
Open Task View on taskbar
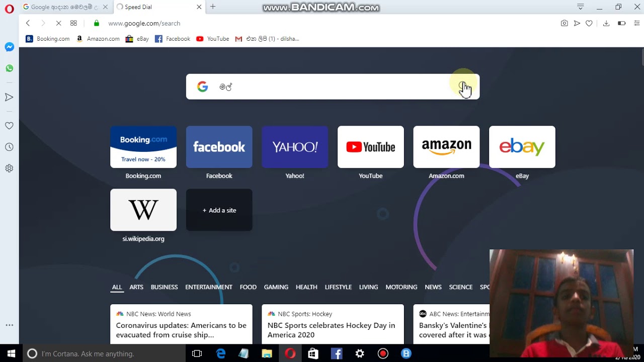[x=197, y=353]
